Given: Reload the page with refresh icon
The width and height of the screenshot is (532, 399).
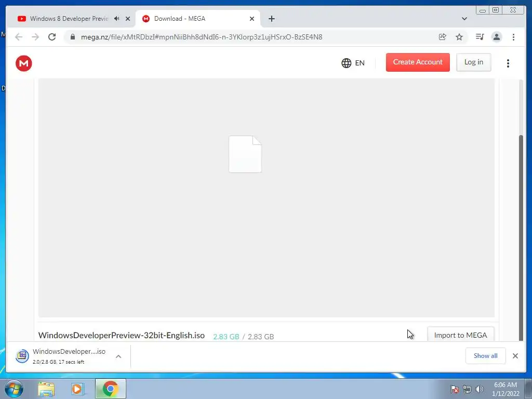Looking at the screenshot, I should 52,37.
